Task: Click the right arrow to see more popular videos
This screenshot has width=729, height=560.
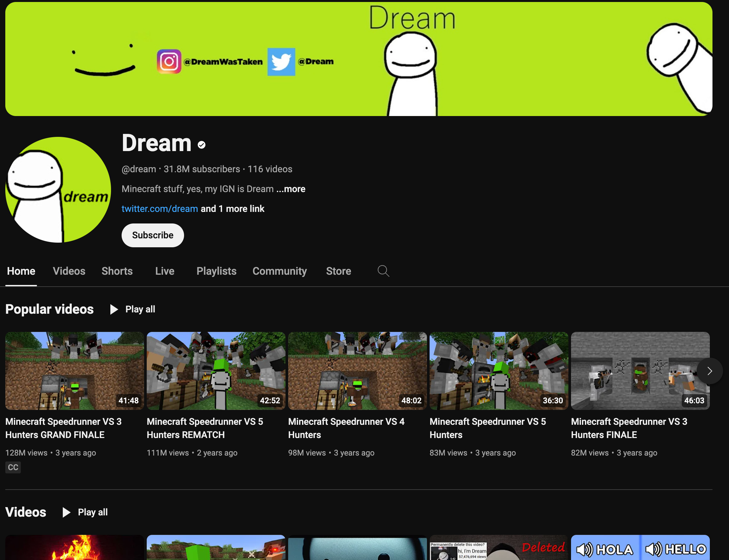Action: click(710, 371)
